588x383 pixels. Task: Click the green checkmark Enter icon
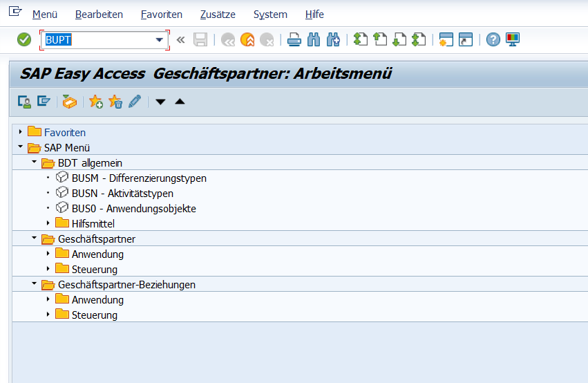pos(24,39)
